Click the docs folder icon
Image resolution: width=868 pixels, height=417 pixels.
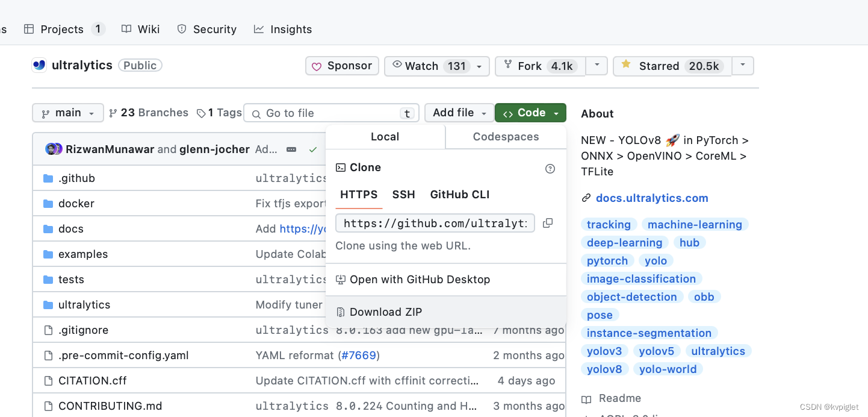point(49,229)
